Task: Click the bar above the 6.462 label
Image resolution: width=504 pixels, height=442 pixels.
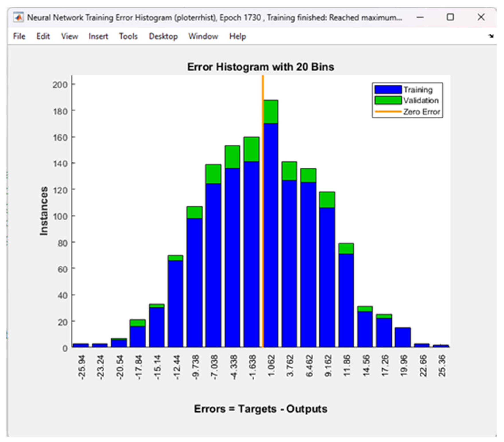Action: [x=308, y=258]
